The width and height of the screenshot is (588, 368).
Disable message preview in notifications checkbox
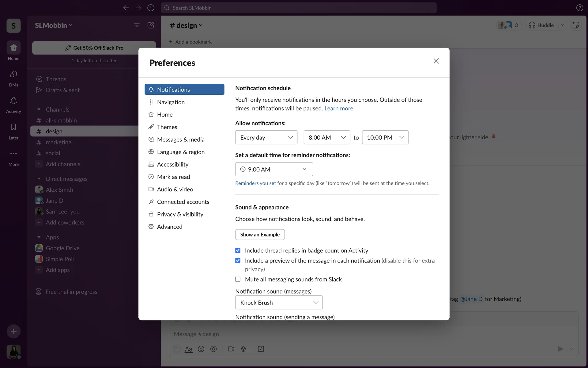[x=238, y=261]
